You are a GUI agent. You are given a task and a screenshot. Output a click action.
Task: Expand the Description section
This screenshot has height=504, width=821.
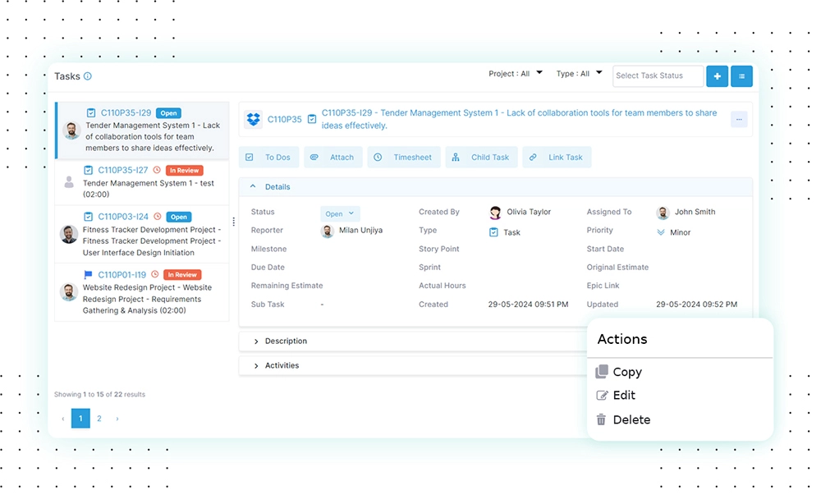point(287,341)
